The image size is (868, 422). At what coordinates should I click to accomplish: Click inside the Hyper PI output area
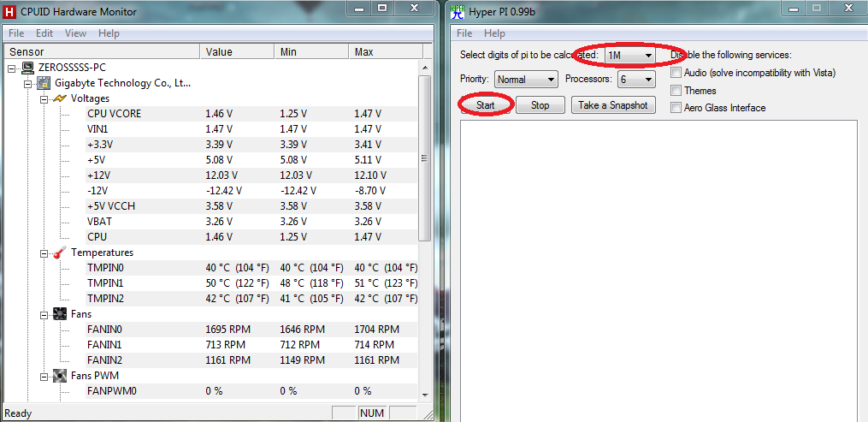(x=660, y=270)
